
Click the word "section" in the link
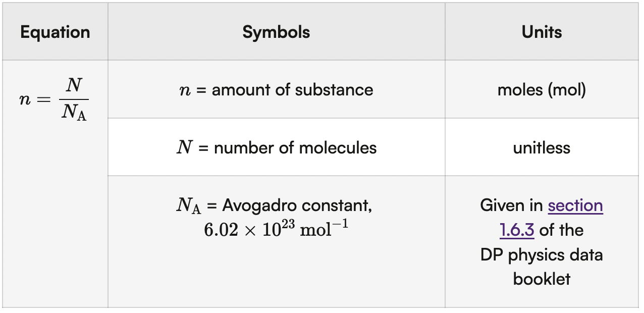[575, 206]
